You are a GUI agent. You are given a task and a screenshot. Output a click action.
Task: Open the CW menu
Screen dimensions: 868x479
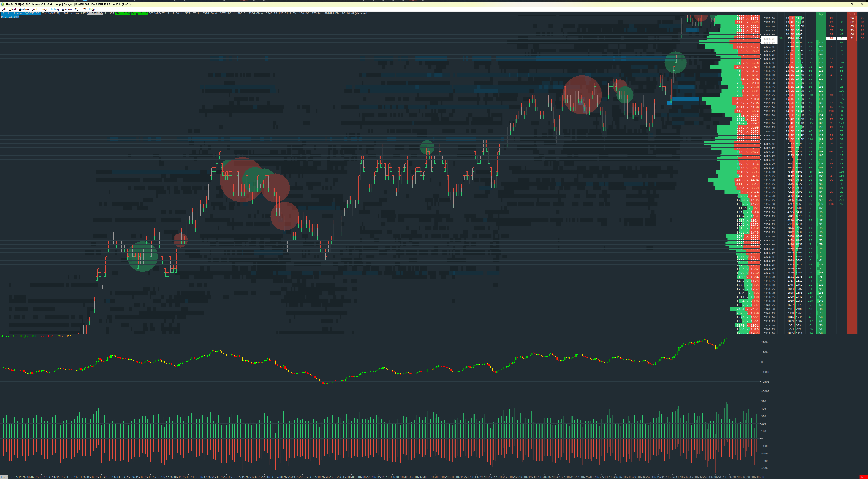coord(84,9)
